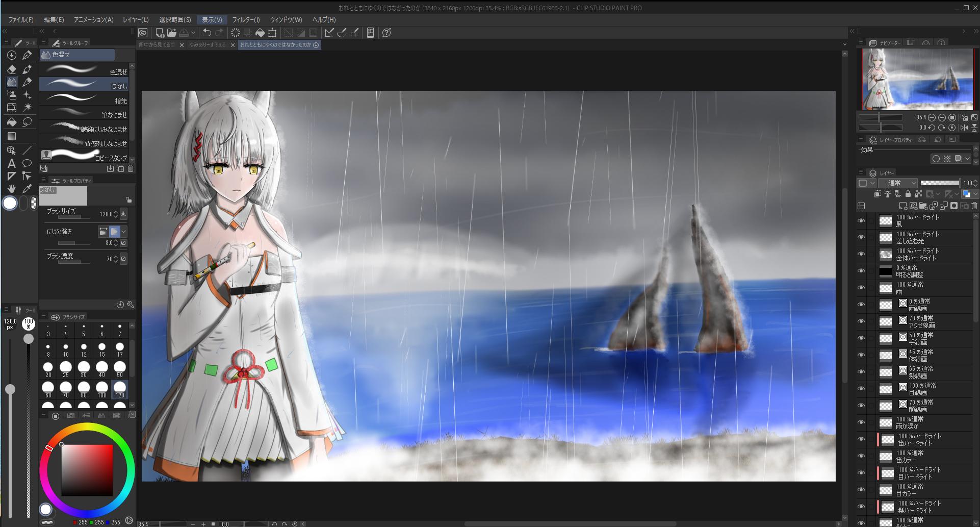980x527 pixels.
Task: Toggle visibility of the 雨 layer
Action: pos(861,288)
